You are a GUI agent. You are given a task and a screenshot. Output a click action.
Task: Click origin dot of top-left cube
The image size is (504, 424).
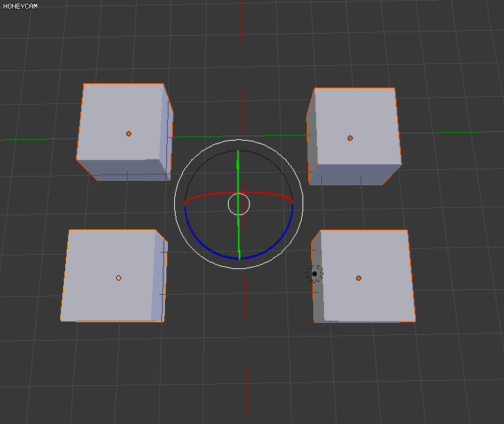pyautogui.click(x=128, y=134)
